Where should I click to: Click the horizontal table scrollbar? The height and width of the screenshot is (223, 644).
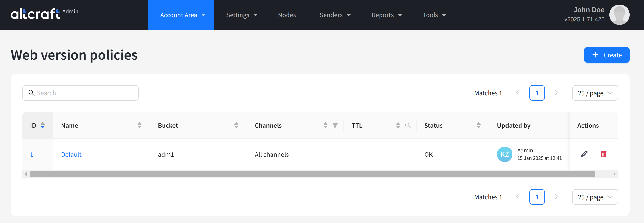tap(312, 174)
